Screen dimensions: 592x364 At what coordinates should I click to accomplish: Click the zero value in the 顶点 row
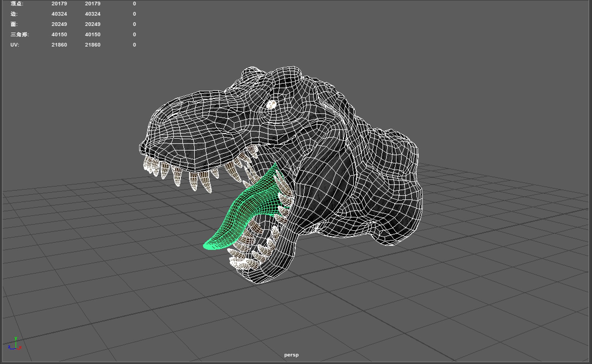134,4
